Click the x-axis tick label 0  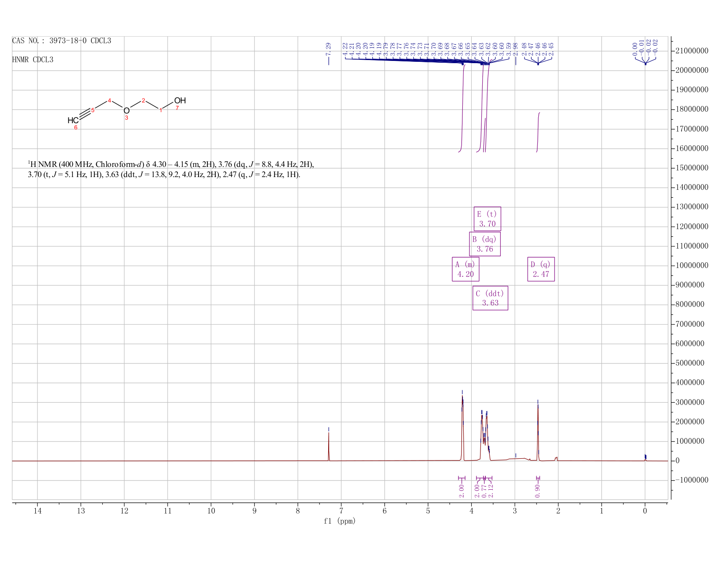pyautogui.click(x=645, y=511)
